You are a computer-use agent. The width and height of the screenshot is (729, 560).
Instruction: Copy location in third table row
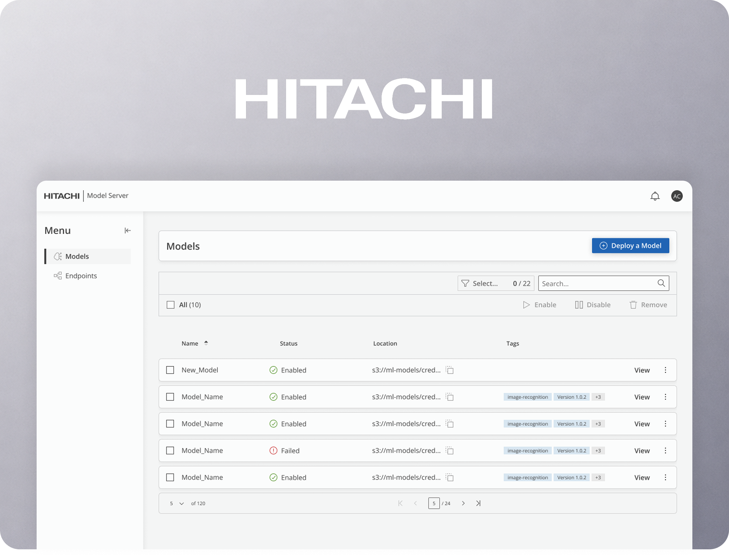450,424
